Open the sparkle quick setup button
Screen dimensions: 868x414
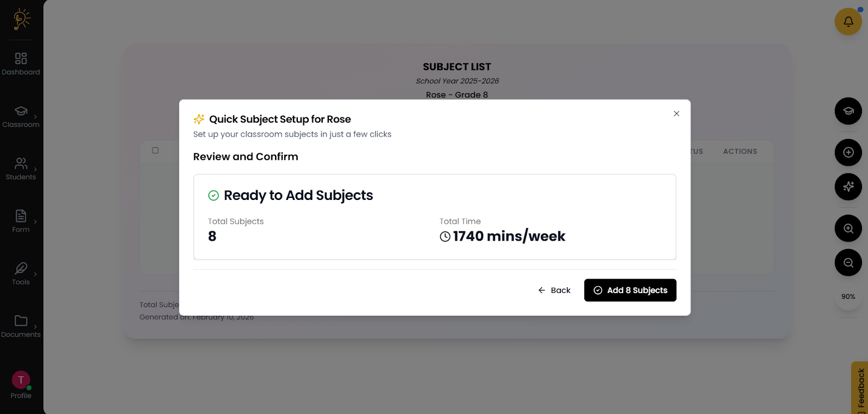tap(848, 187)
